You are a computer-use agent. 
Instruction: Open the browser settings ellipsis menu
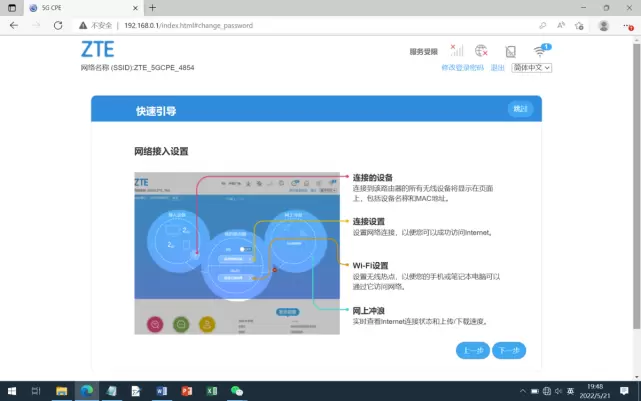[x=627, y=24]
